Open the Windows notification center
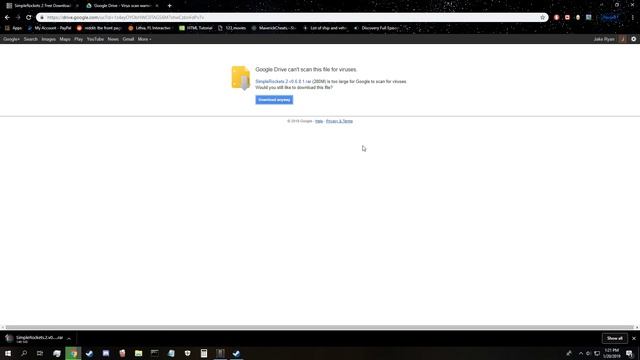Viewport: 640px width, 360px height. (629, 353)
